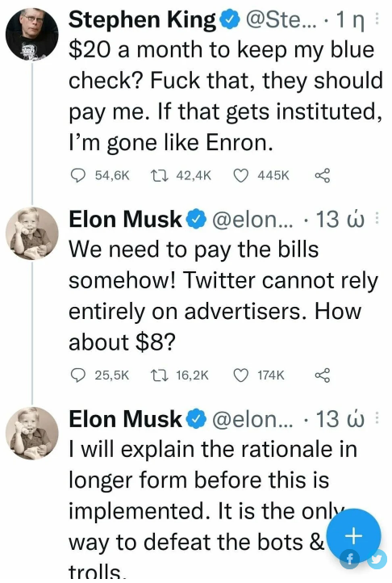Click the Twitter bird share icon

pyautogui.click(x=377, y=559)
